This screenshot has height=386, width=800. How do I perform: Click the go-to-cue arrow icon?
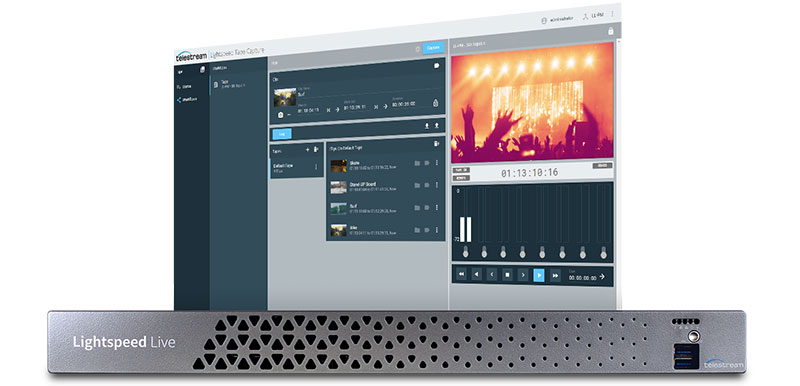[x=602, y=276]
